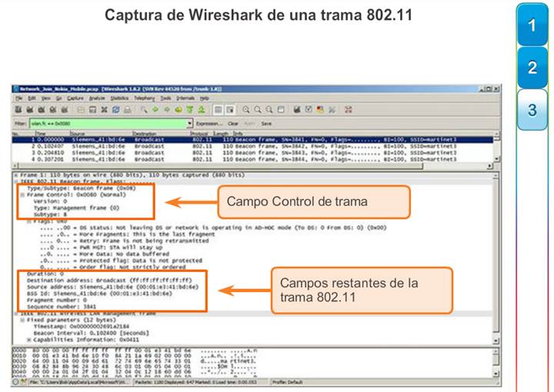Click the filter Apply button

pyautogui.click(x=249, y=124)
